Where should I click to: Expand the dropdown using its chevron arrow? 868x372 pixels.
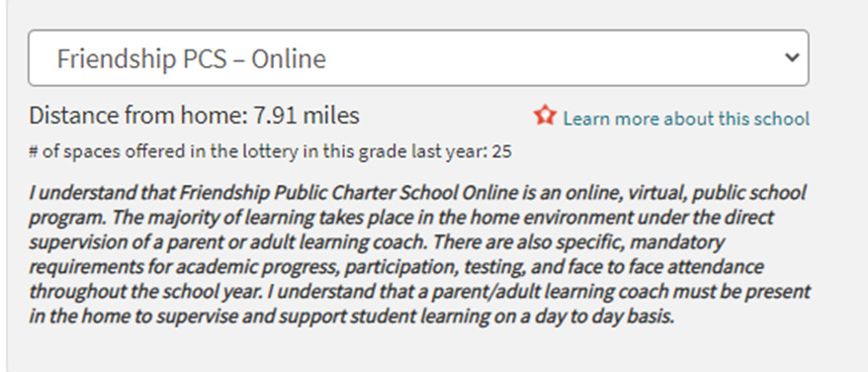(792, 57)
